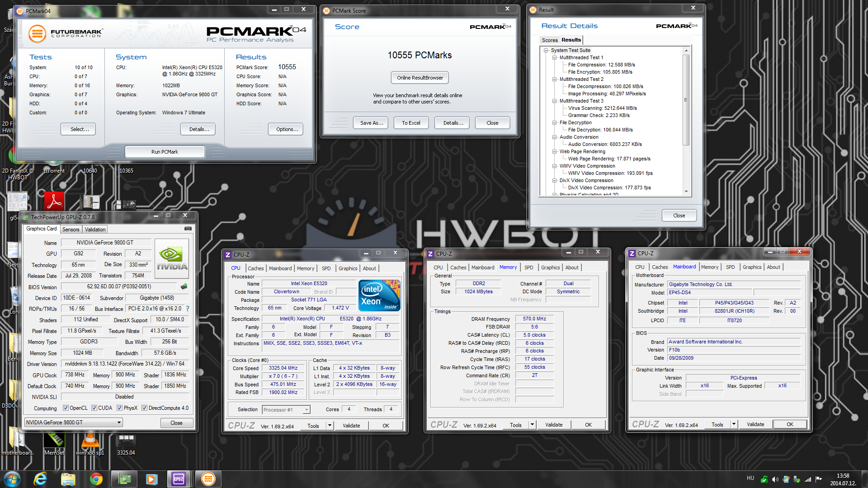The image size is (868, 488).
Task: Open the 3325.04 desktop file icon
Action: tap(126, 444)
